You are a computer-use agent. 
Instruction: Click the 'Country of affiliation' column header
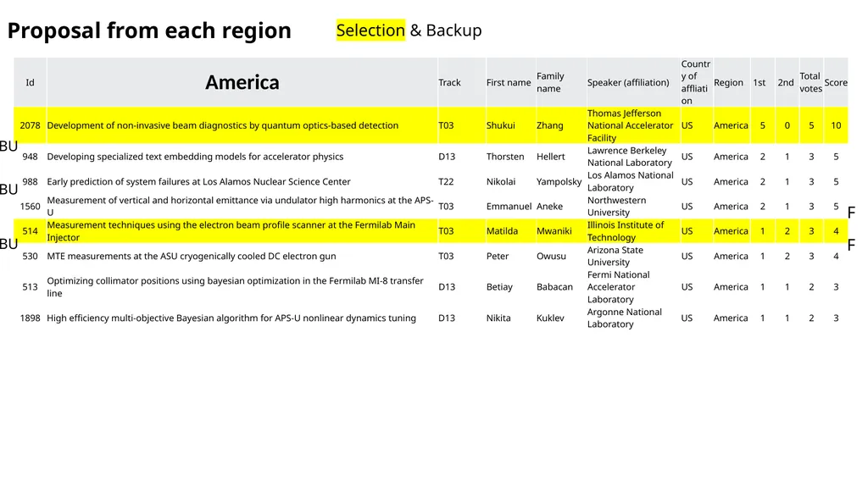coord(695,82)
